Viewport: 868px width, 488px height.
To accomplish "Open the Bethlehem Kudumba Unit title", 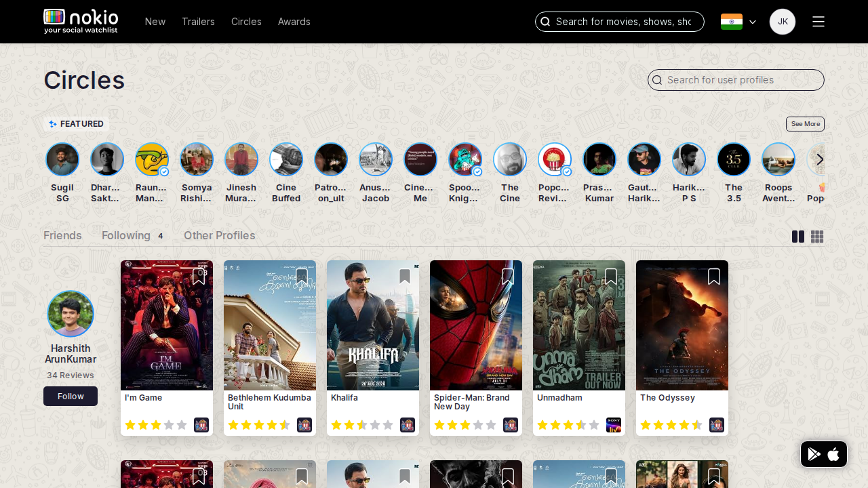I will tap(269, 402).
